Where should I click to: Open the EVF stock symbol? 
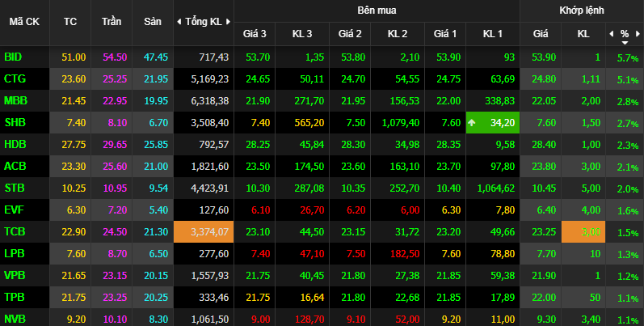[x=14, y=210]
